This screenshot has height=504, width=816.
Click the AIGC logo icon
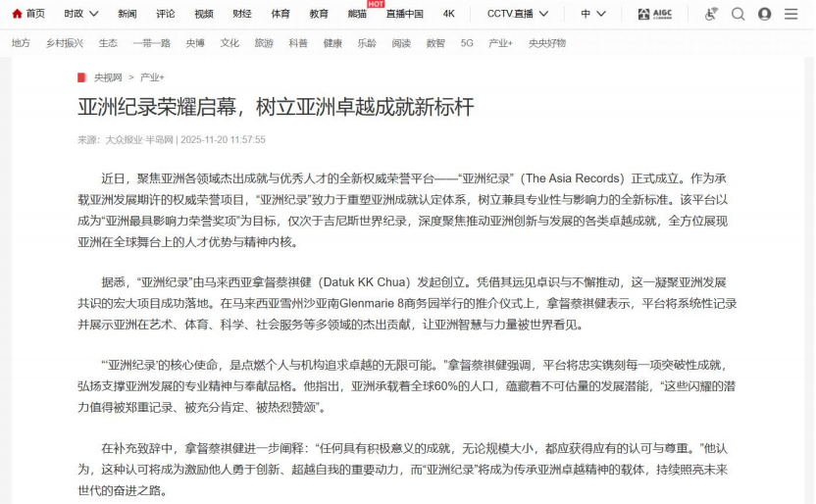coord(655,14)
